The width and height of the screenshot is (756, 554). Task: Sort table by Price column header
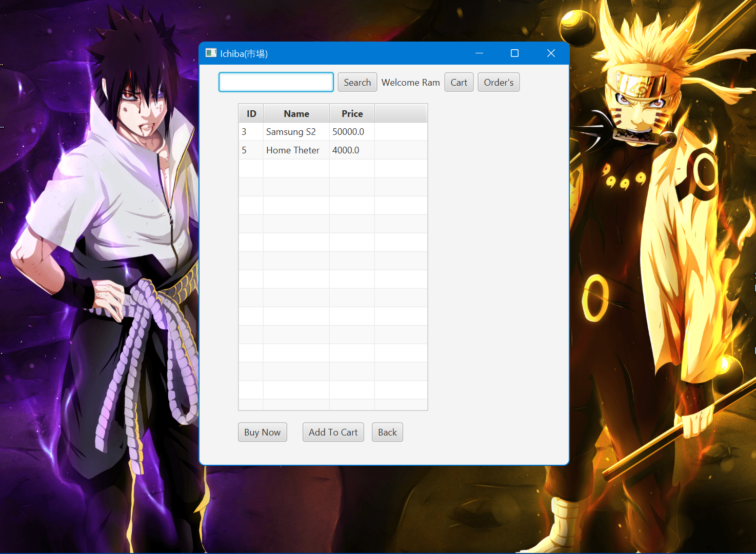[x=352, y=113]
